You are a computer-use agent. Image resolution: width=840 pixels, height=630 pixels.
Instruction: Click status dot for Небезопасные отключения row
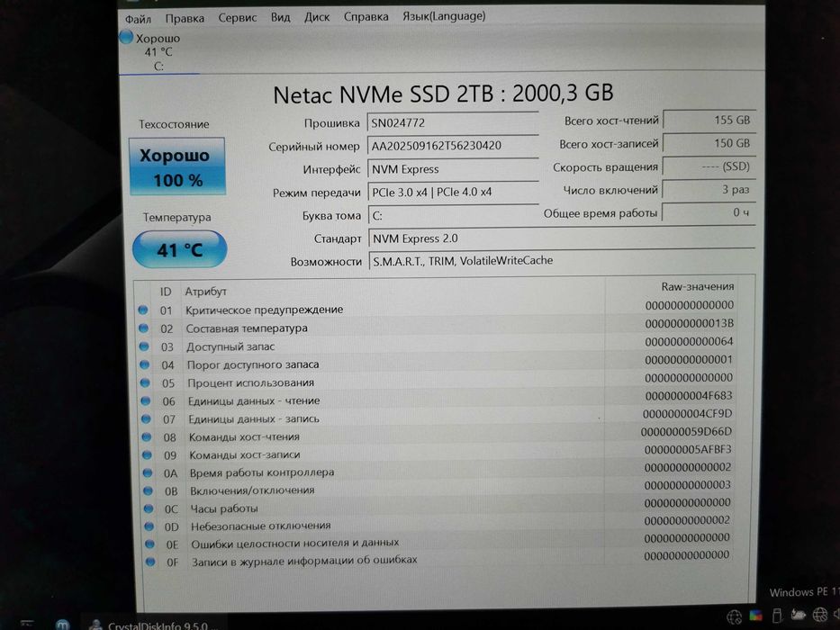pyautogui.click(x=149, y=526)
